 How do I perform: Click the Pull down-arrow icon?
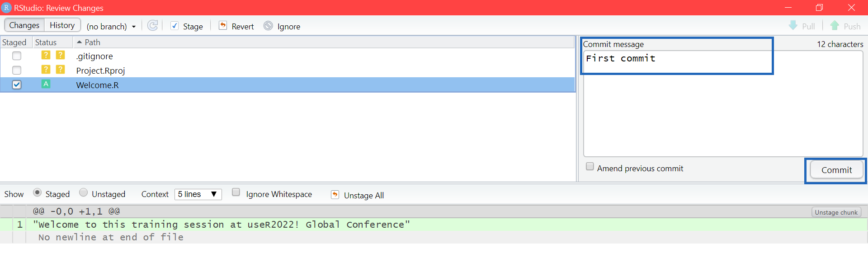[793, 25]
